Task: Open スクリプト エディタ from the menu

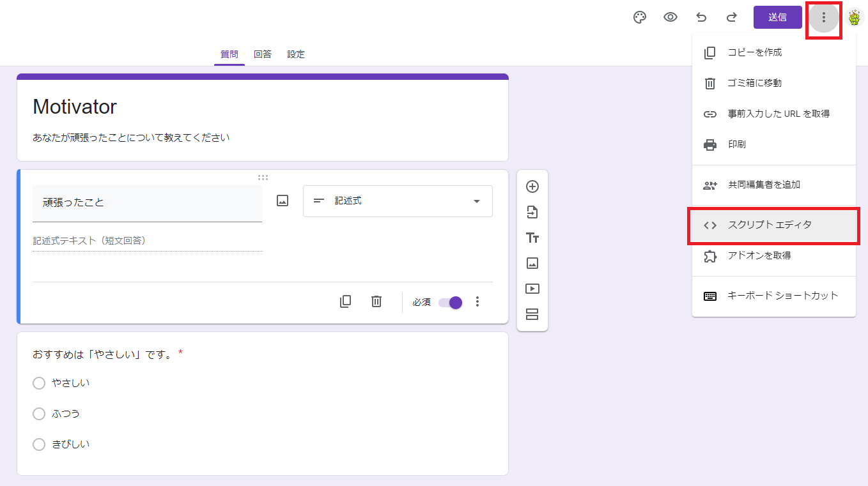Action: point(774,225)
